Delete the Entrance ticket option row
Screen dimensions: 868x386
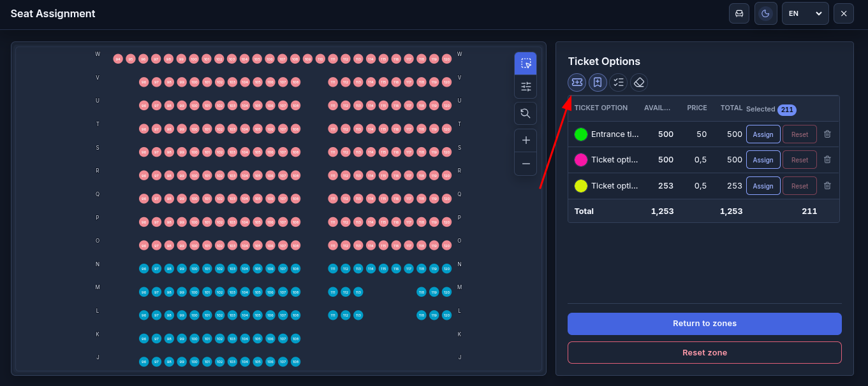(827, 134)
